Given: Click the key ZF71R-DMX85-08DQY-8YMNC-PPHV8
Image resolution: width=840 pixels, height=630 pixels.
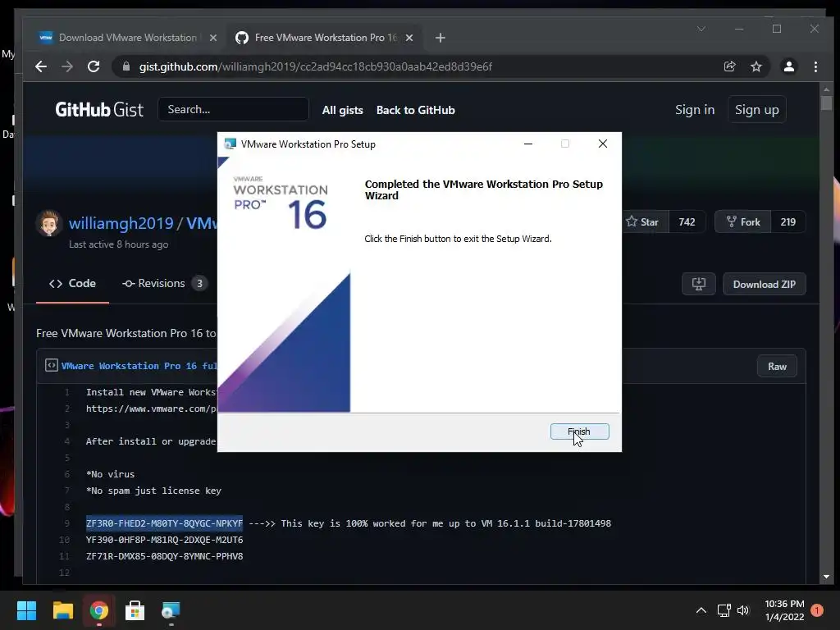Looking at the screenshot, I should (164, 556).
